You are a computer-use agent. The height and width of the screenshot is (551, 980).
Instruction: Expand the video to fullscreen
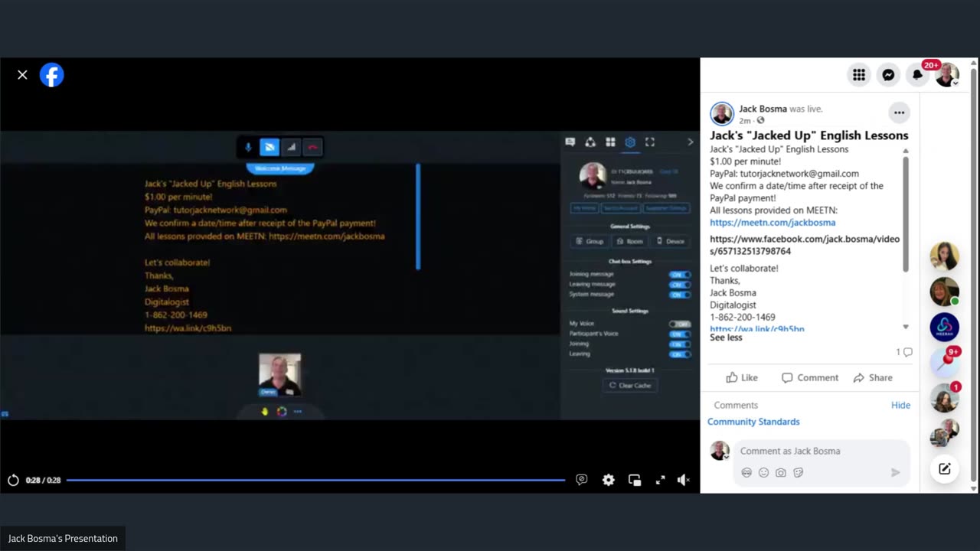660,480
